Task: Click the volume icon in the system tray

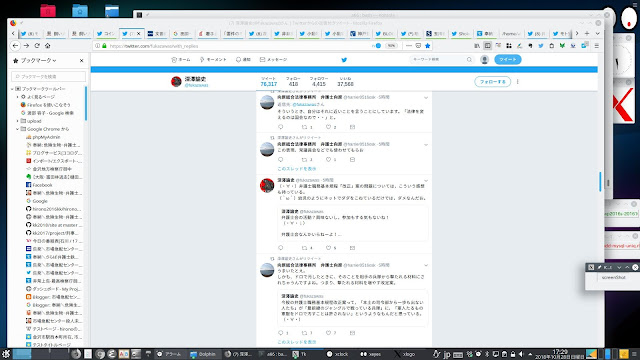Action: [521, 354]
